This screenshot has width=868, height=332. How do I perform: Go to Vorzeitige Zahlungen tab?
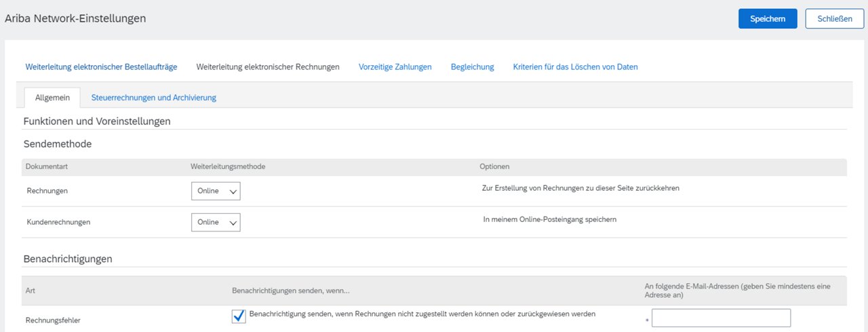point(395,67)
